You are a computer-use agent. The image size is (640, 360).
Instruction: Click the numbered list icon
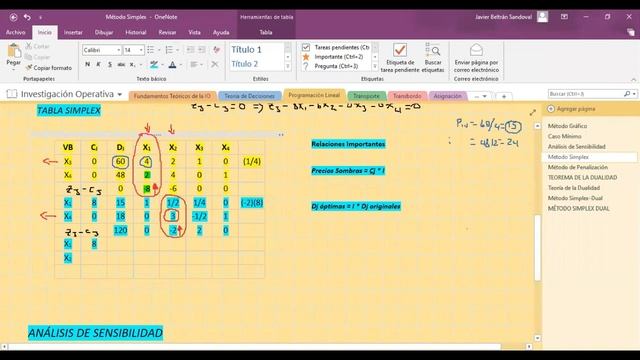(169, 50)
